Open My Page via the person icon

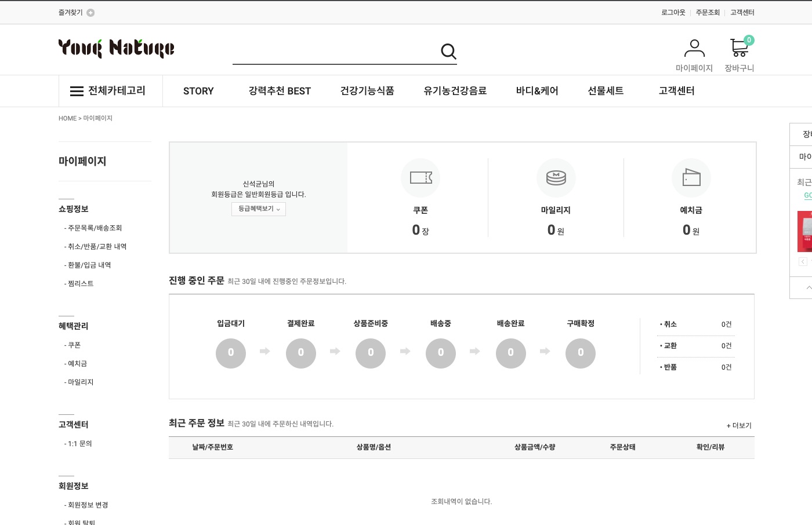pos(694,48)
